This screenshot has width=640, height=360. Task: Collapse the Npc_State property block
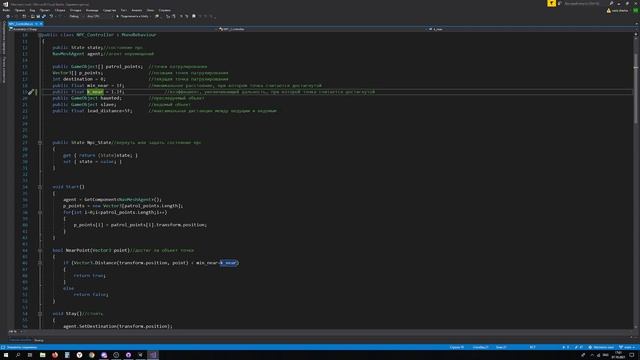coord(40,142)
